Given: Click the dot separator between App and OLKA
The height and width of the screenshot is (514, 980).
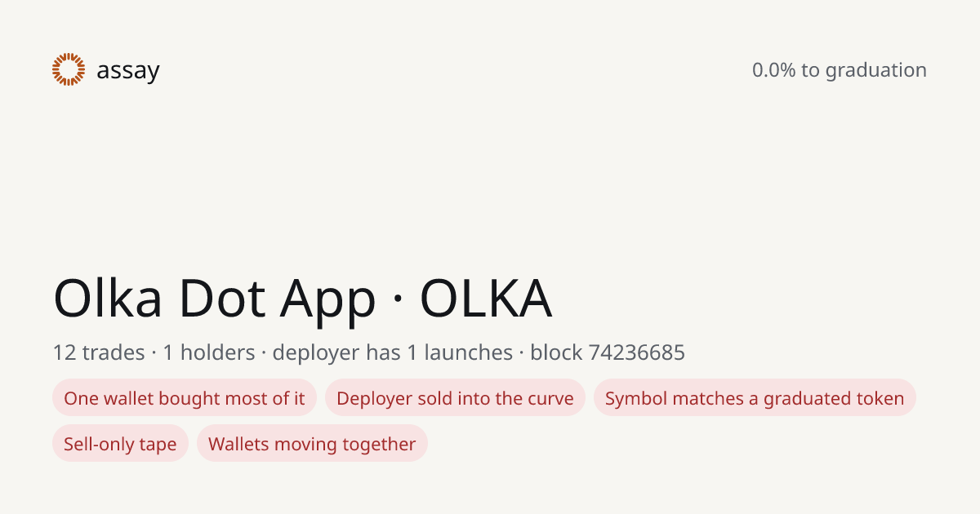Looking at the screenshot, I should coord(398,301).
